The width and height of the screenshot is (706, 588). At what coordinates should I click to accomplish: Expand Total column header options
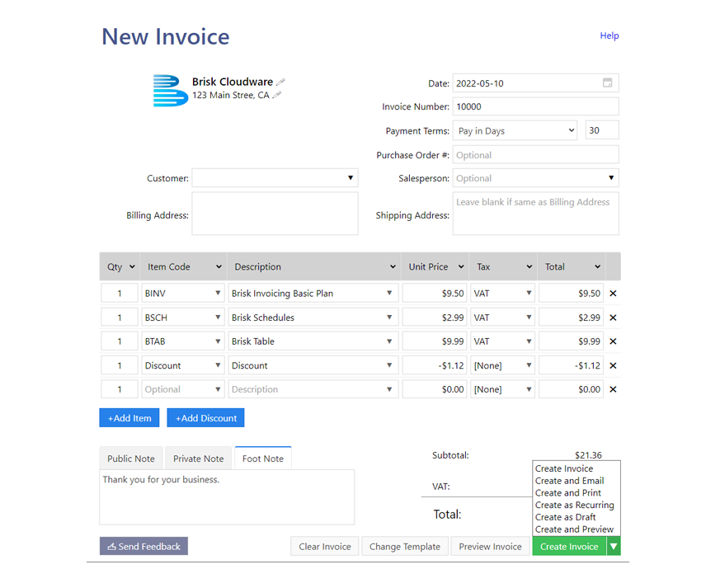[x=597, y=266]
